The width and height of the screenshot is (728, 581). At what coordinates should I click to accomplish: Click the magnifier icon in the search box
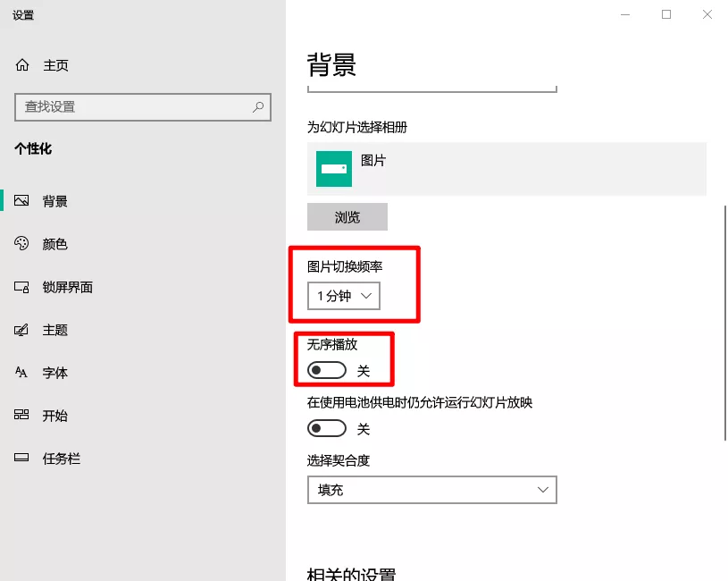[x=258, y=107]
